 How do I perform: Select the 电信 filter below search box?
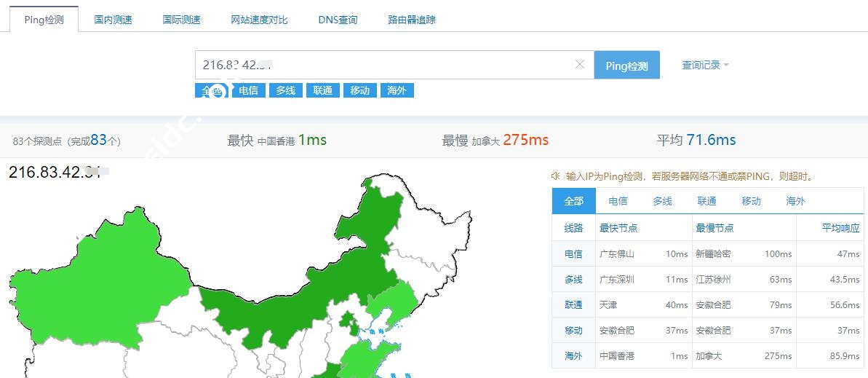pyautogui.click(x=249, y=90)
